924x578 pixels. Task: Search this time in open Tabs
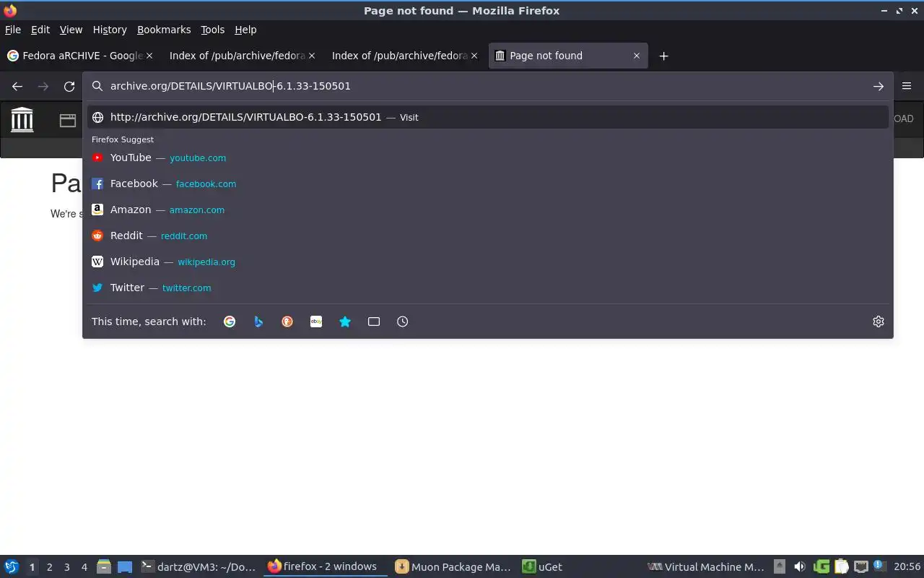point(374,322)
